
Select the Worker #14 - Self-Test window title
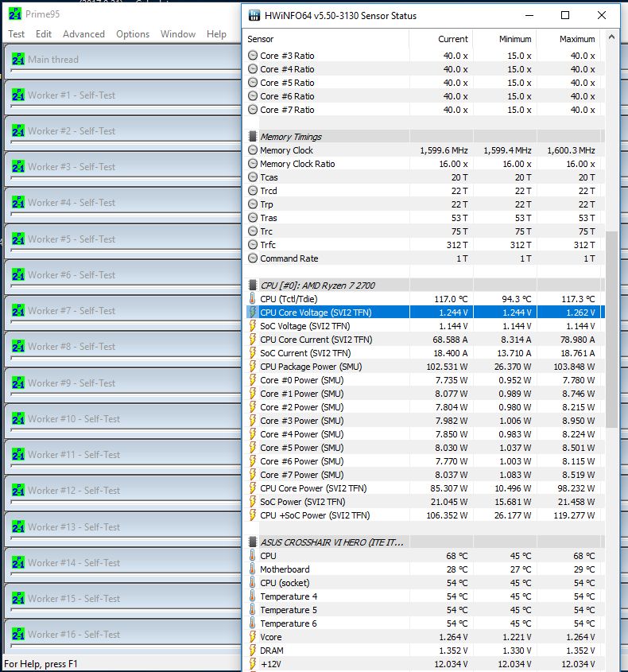click(x=74, y=563)
